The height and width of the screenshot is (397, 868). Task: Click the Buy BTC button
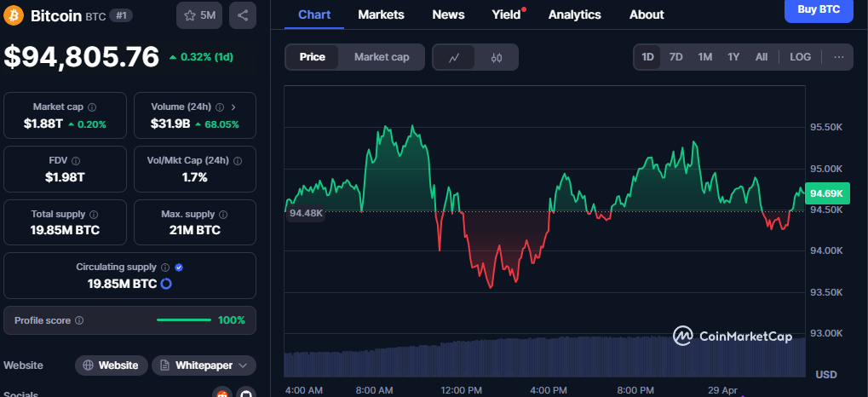819,9
